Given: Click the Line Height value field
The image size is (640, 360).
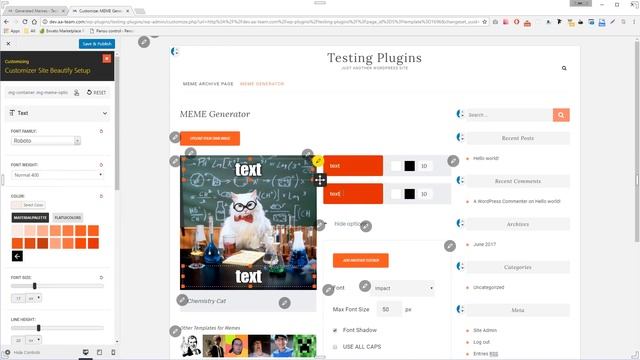Looking at the screenshot, I should [x=18, y=340].
